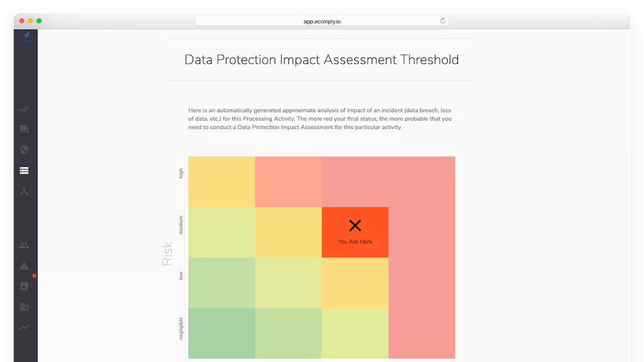Click the X marker above You Are Here
The height and width of the screenshot is (362, 644).
coord(355,225)
